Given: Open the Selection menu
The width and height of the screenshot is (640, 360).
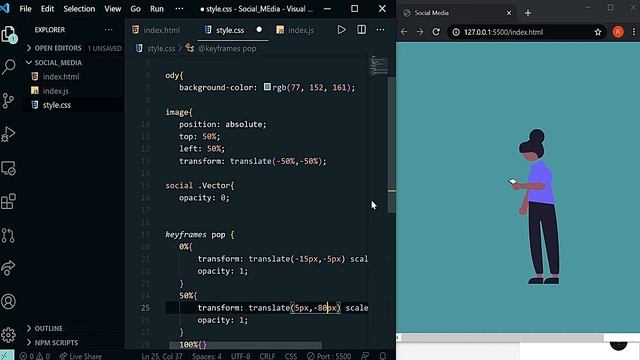Looking at the screenshot, I should (79, 9).
